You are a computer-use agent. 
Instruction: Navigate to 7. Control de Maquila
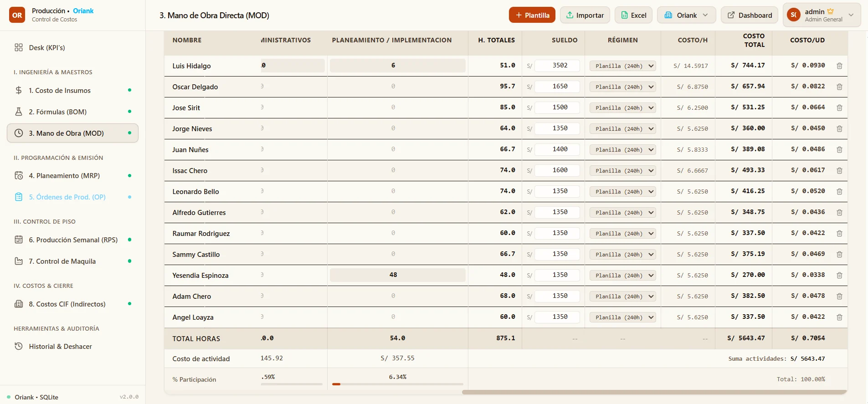tap(73, 261)
